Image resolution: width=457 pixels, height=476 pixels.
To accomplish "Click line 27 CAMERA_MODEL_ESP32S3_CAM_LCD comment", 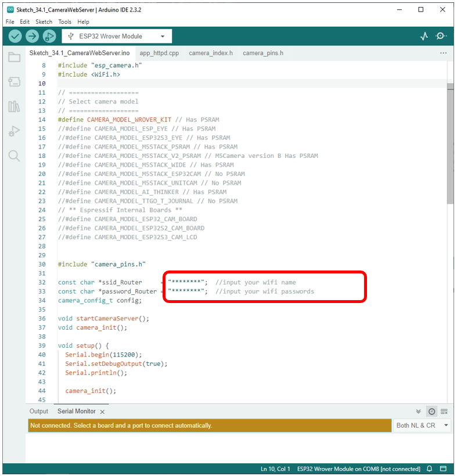I will pyautogui.click(x=128, y=237).
